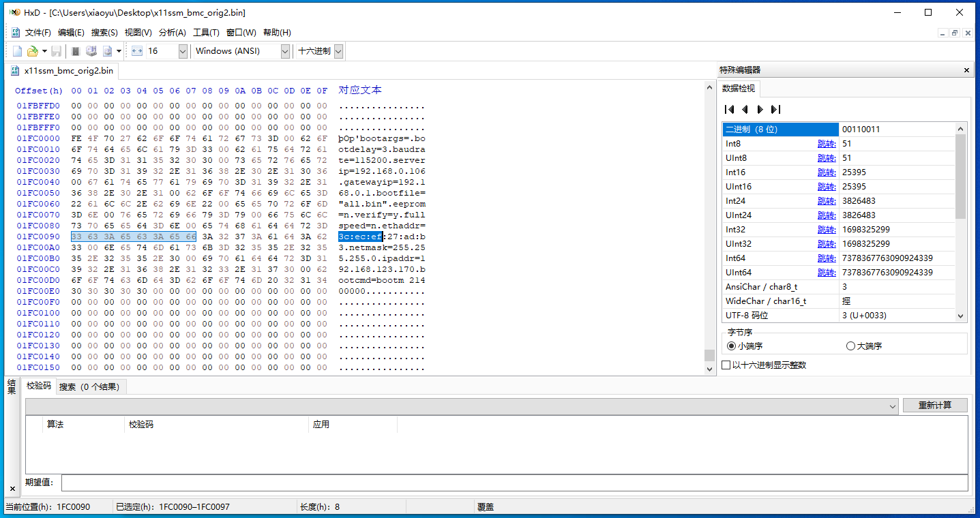The image size is (980, 518).
Task: Jump to first byte in data inspector
Action: point(729,109)
